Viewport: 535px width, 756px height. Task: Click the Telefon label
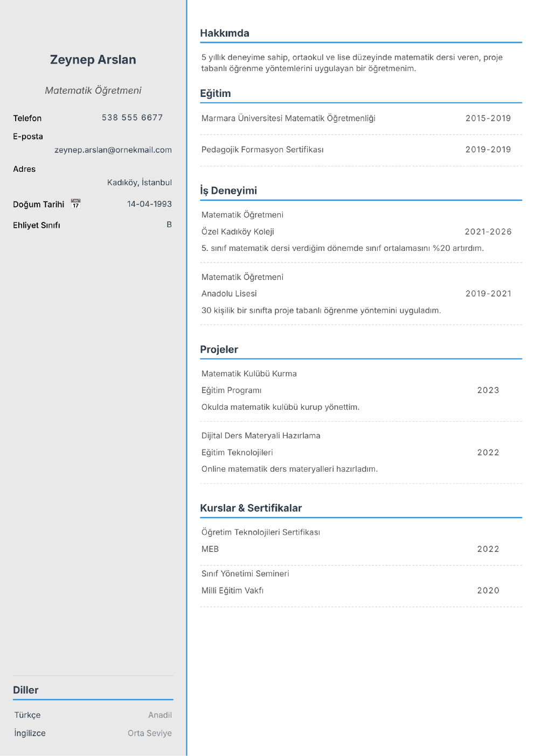27,118
